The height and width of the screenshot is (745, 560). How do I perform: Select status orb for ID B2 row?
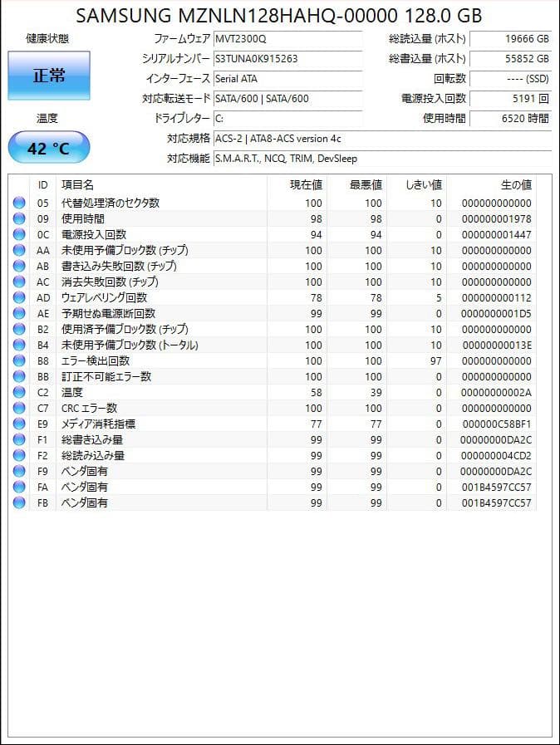pyautogui.click(x=19, y=329)
